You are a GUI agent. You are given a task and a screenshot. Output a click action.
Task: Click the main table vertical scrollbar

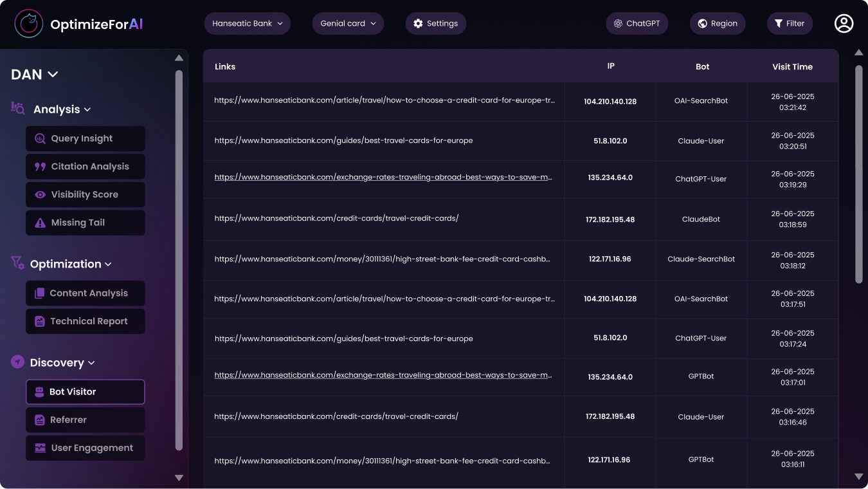click(858, 174)
